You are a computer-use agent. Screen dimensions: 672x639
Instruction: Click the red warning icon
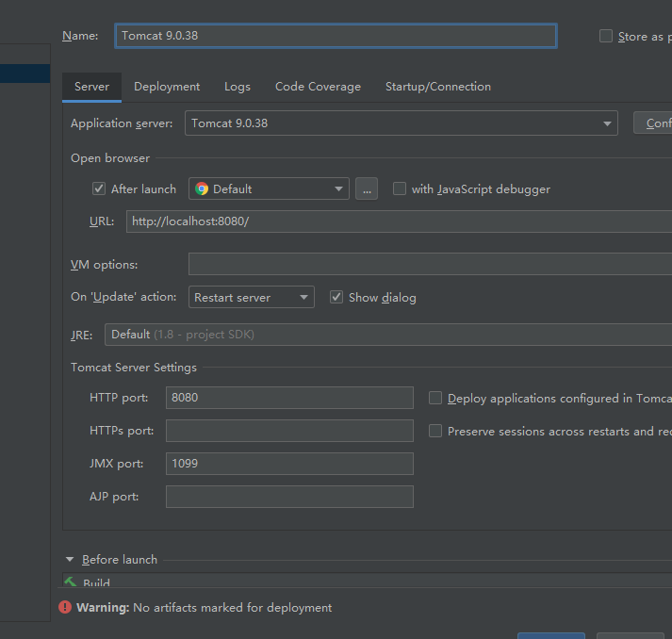[65, 607]
